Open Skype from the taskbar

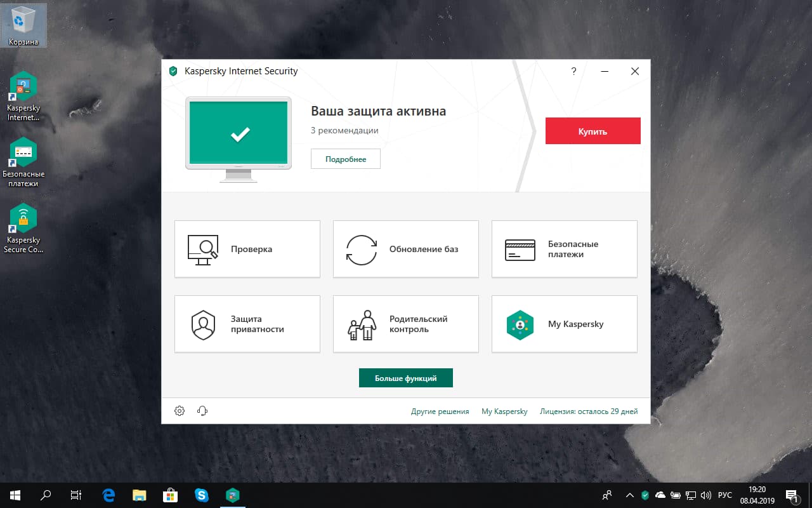pos(202,495)
